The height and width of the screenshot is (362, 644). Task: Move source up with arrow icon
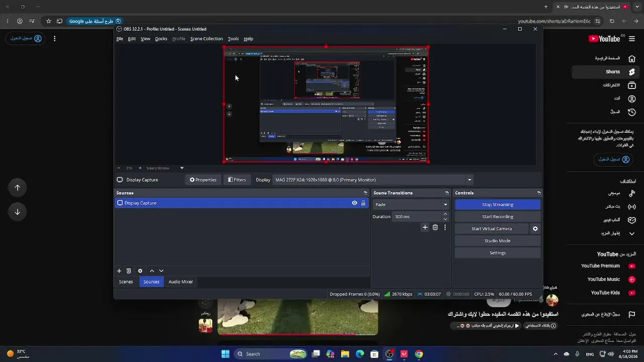click(x=152, y=271)
